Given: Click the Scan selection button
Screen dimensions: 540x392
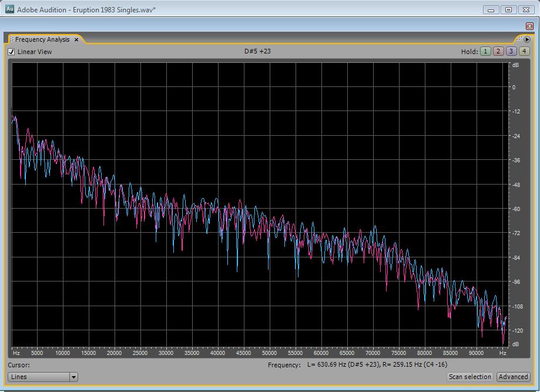Looking at the screenshot, I should 469,377.
